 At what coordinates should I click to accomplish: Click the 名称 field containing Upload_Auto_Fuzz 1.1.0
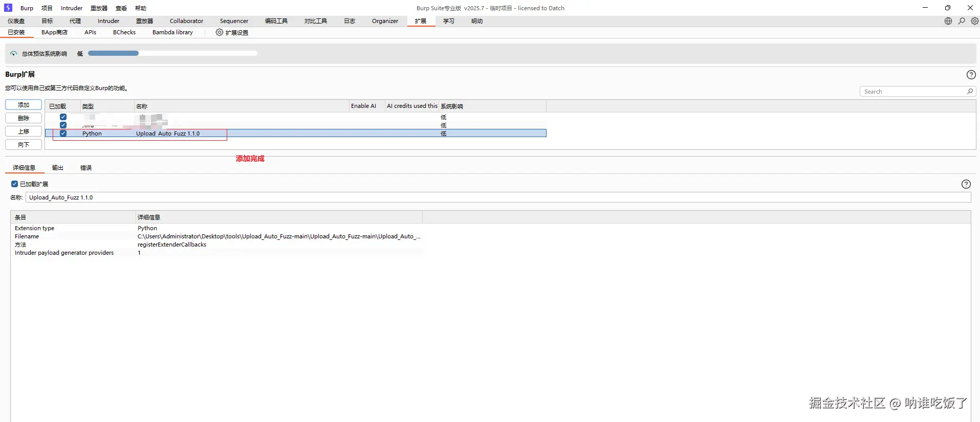tap(498, 197)
